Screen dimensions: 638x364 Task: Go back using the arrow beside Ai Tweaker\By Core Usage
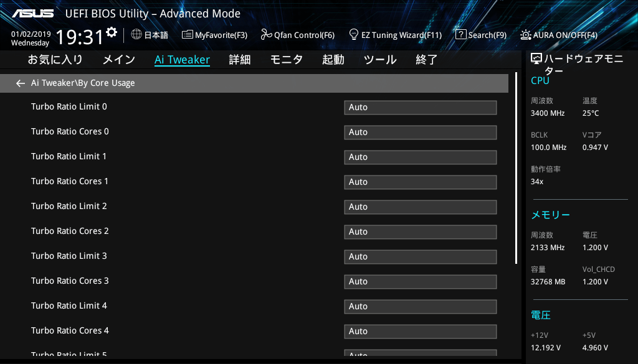click(21, 83)
